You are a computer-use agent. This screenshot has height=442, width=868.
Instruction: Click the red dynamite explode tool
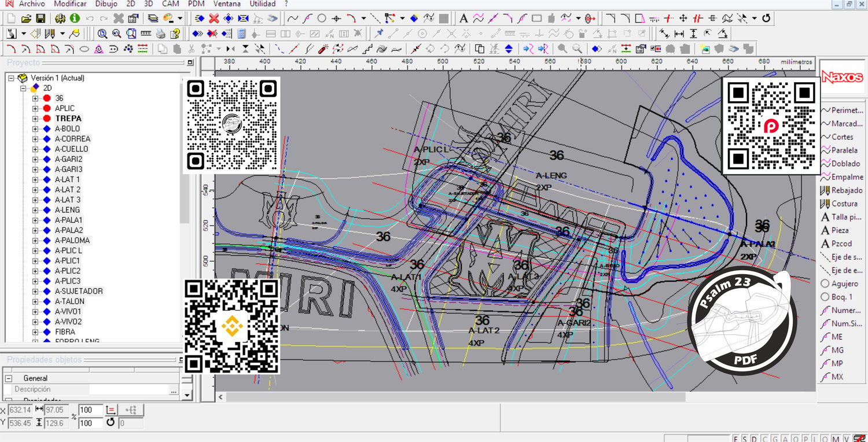tap(324, 49)
